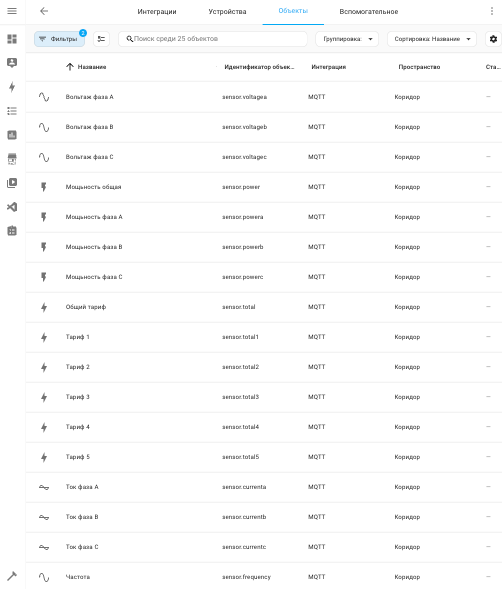The image size is (502, 589).
Task: Open the developer tools hammer icon
Action: (12, 576)
